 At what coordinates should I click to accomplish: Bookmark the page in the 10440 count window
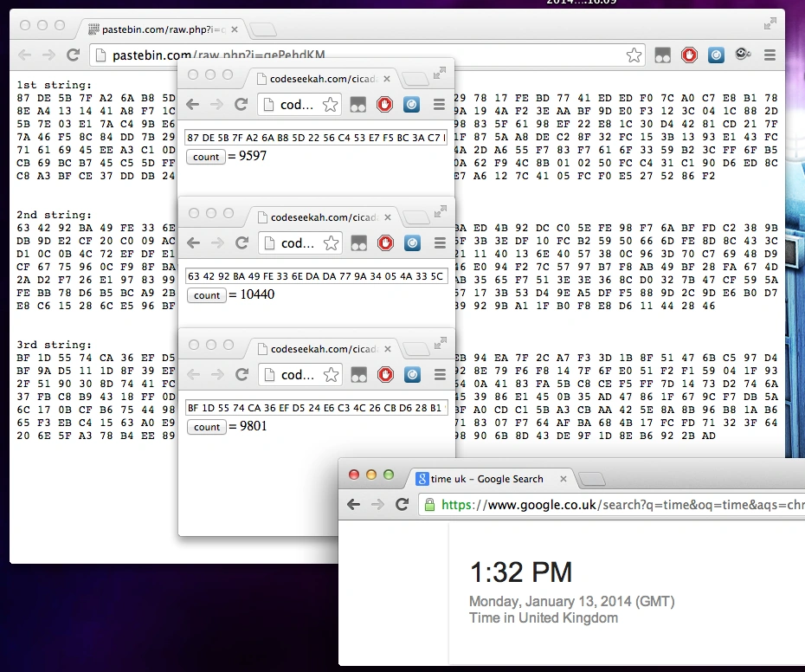pos(332,243)
